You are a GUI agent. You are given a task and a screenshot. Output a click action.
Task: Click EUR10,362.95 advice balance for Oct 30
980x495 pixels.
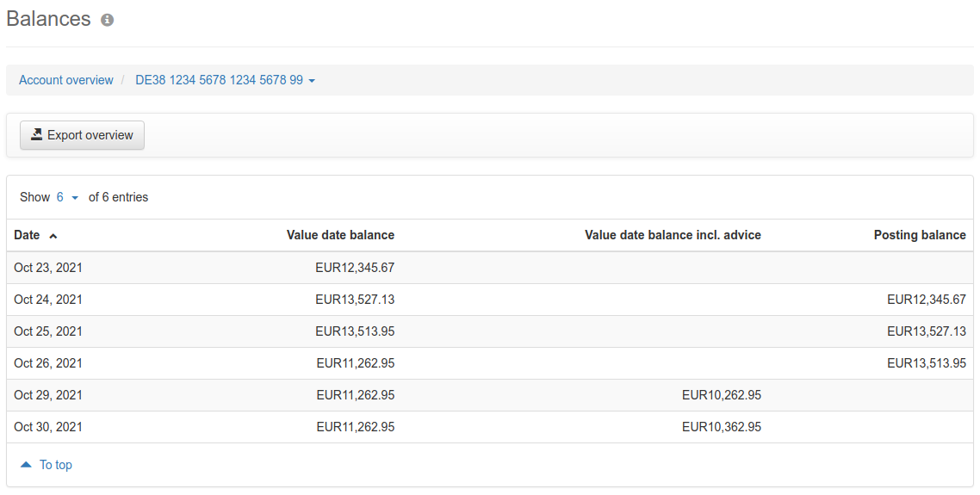(x=722, y=427)
